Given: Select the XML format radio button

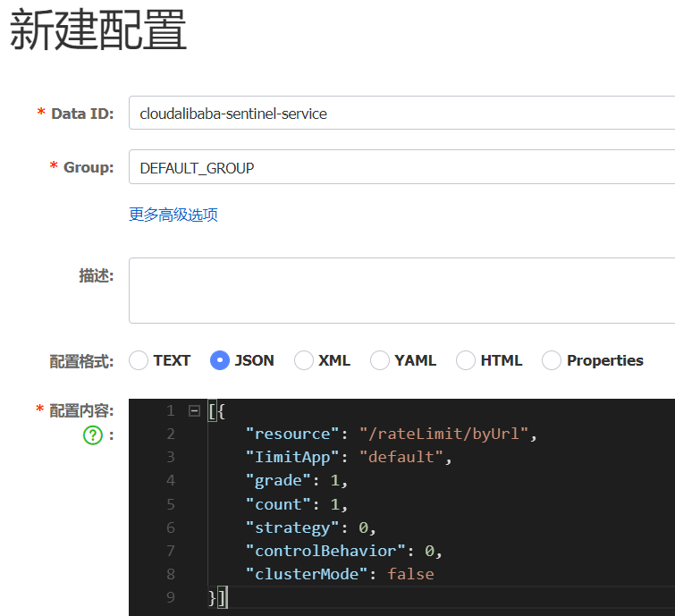Looking at the screenshot, I should (303, 360).
